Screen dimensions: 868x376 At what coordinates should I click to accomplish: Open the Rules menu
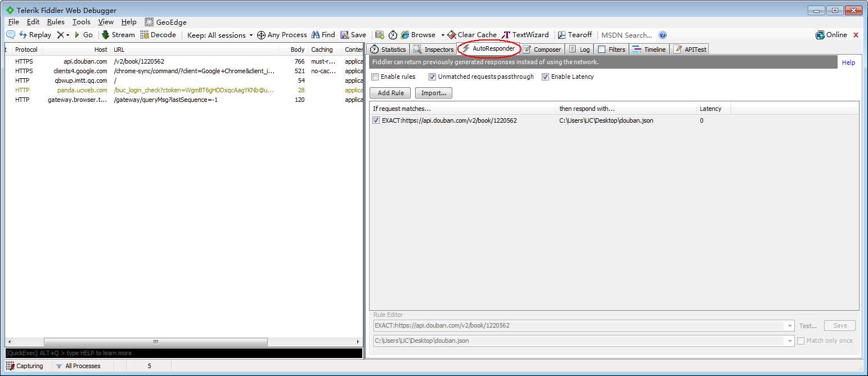pyautogui.click(x=56, y=22)
